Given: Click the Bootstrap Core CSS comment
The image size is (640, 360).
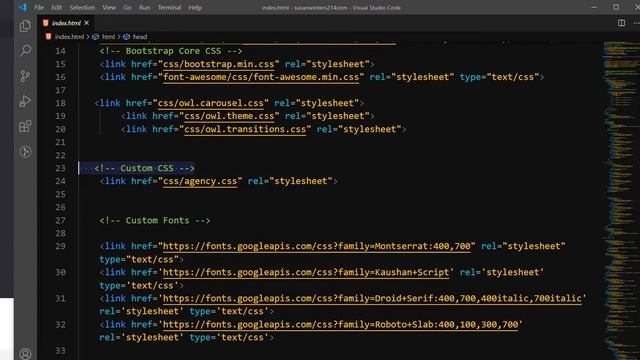Looking at the screenshot, I should (x=171, y=51).
